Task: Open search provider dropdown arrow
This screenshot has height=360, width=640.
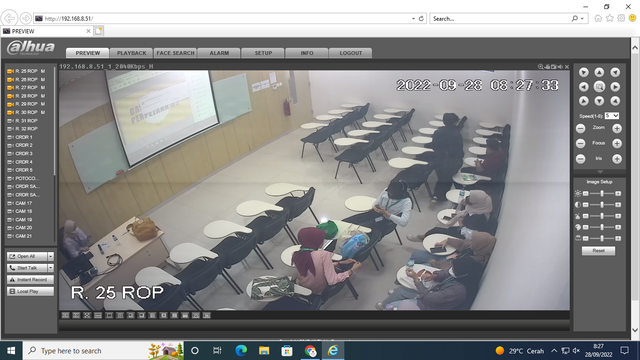Action: (582, 18)
